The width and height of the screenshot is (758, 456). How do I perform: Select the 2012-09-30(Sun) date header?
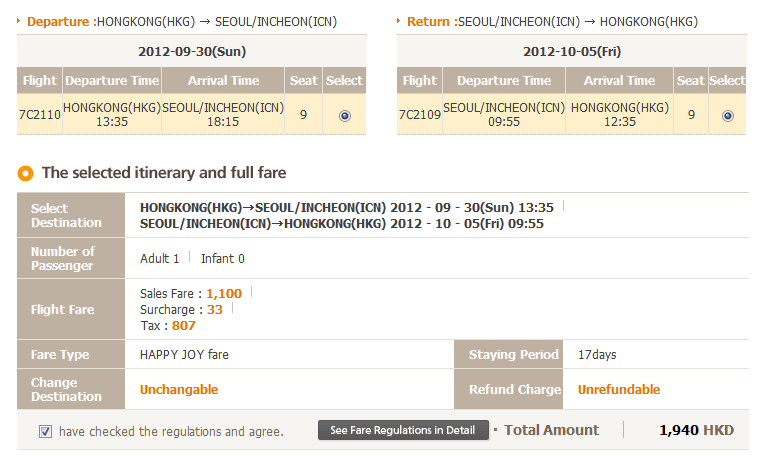(x=192, y=51)
